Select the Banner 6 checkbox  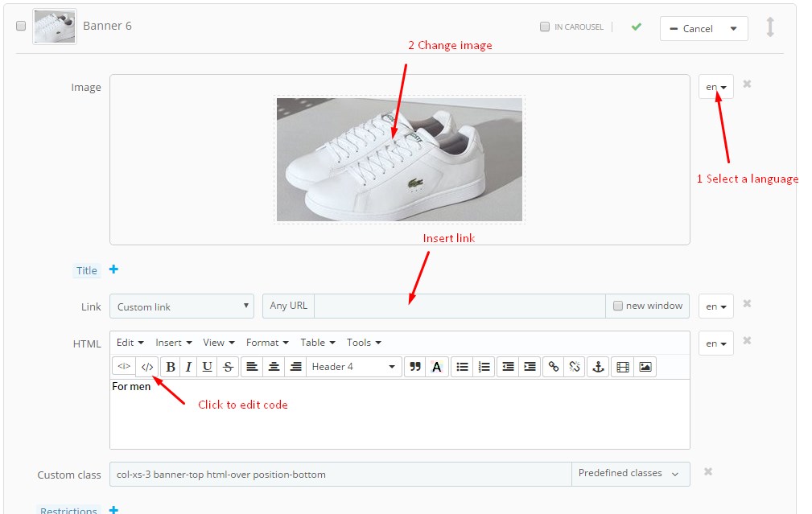(x=21, y=26)
